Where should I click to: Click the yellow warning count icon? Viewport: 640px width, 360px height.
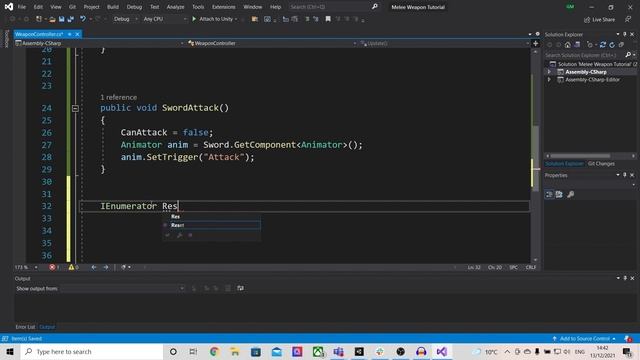(x=71, y=267)
